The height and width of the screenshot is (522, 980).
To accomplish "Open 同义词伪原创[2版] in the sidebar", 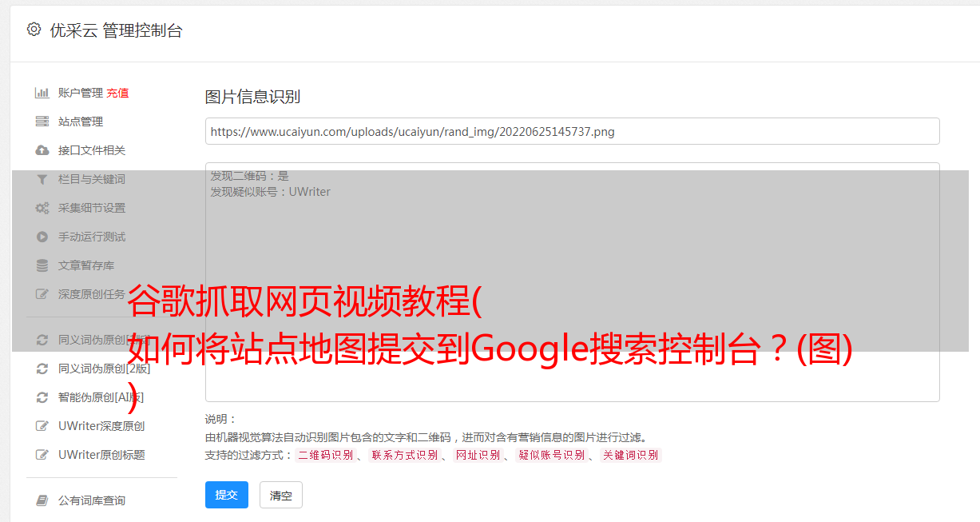I will point(104,369).
